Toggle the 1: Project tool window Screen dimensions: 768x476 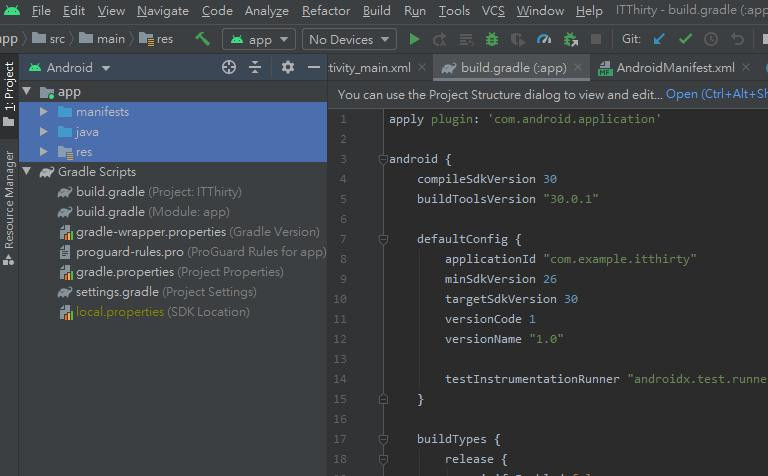coord(9,93)
